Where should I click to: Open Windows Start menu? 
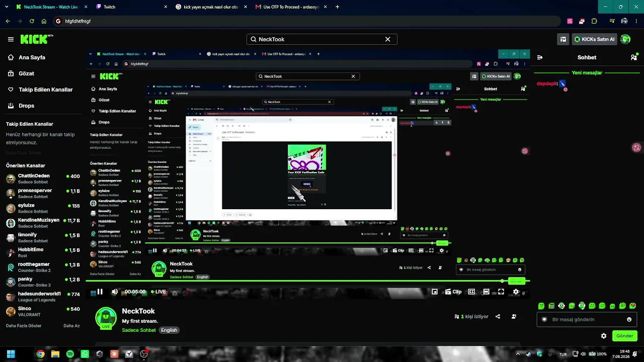pyautogui.click(x=11, y=354)
